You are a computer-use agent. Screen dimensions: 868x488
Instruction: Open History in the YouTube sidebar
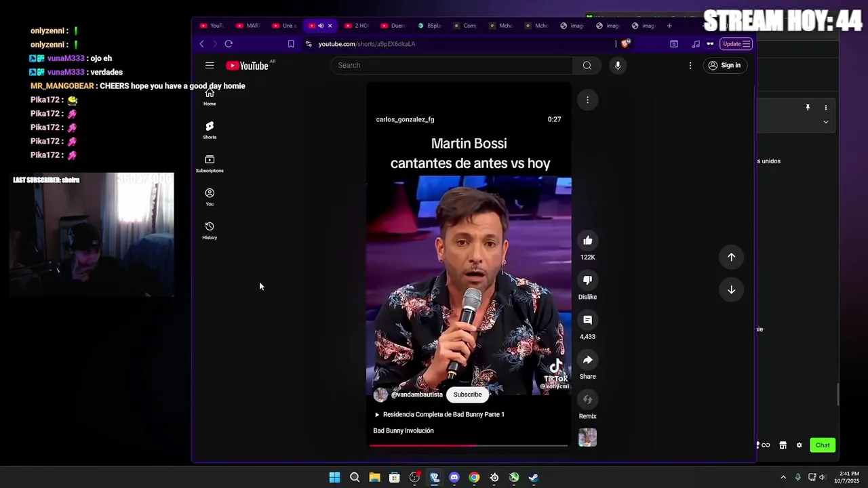tap(210, 230)
